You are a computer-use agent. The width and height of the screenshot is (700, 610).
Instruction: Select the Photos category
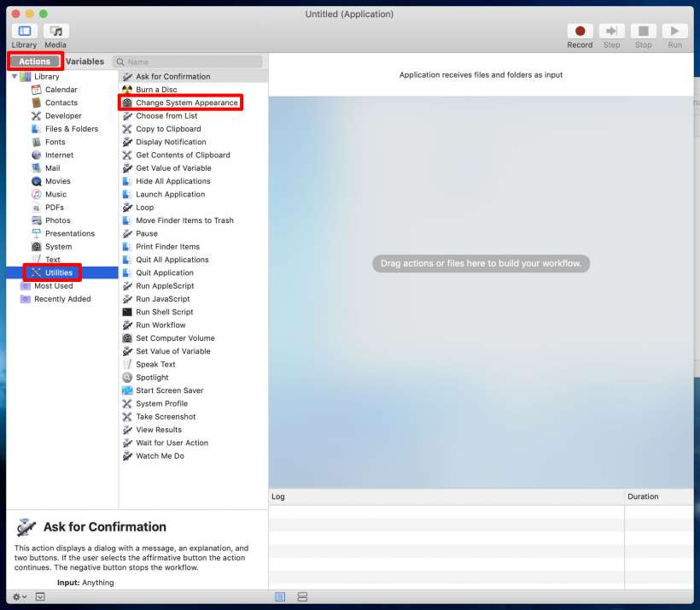pyautogui.click(x=57, y=220)
